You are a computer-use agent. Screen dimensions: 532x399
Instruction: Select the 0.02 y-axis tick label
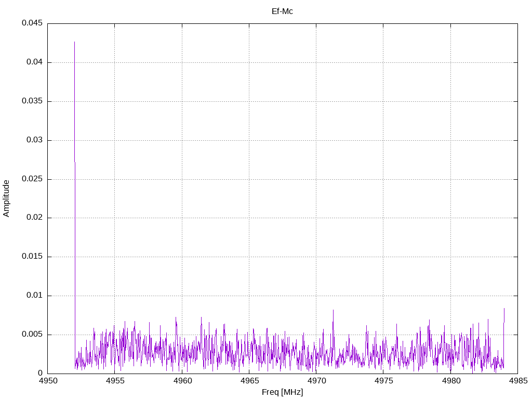34,218
